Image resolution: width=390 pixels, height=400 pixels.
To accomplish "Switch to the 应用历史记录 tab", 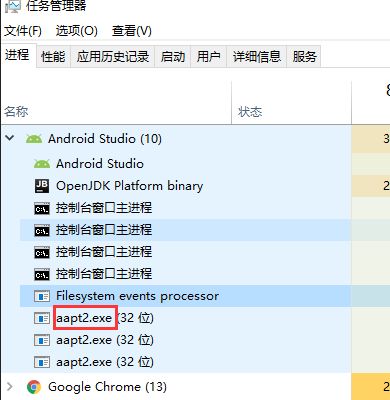I will tap(113, 57).
